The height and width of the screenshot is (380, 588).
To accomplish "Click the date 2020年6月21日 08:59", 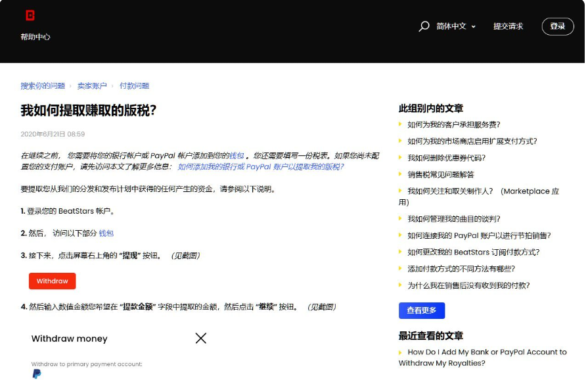I will point(53,134).
